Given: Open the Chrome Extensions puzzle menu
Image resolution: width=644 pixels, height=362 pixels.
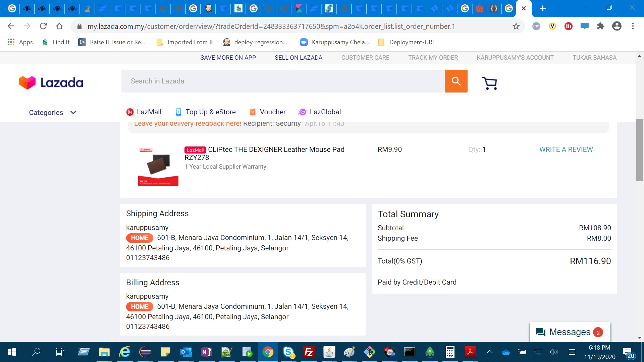Looking at the screenshot, I should tap(600, 26).
